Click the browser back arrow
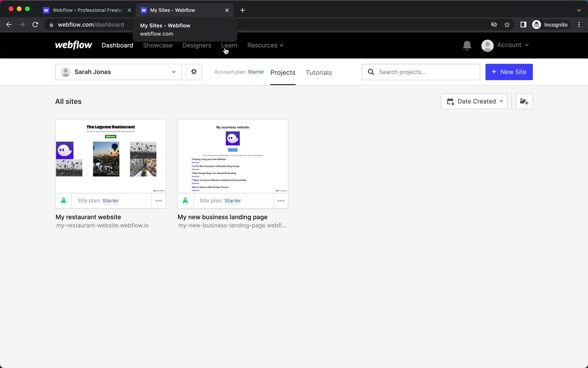588x368 pixels. coord(9,25)
